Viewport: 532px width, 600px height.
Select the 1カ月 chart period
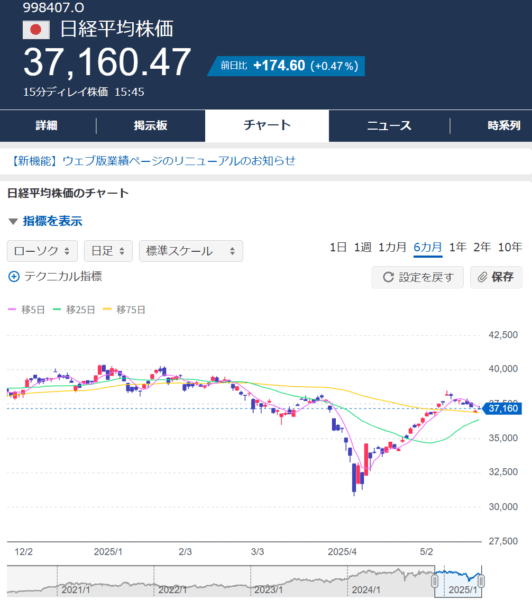pos(392,247)
